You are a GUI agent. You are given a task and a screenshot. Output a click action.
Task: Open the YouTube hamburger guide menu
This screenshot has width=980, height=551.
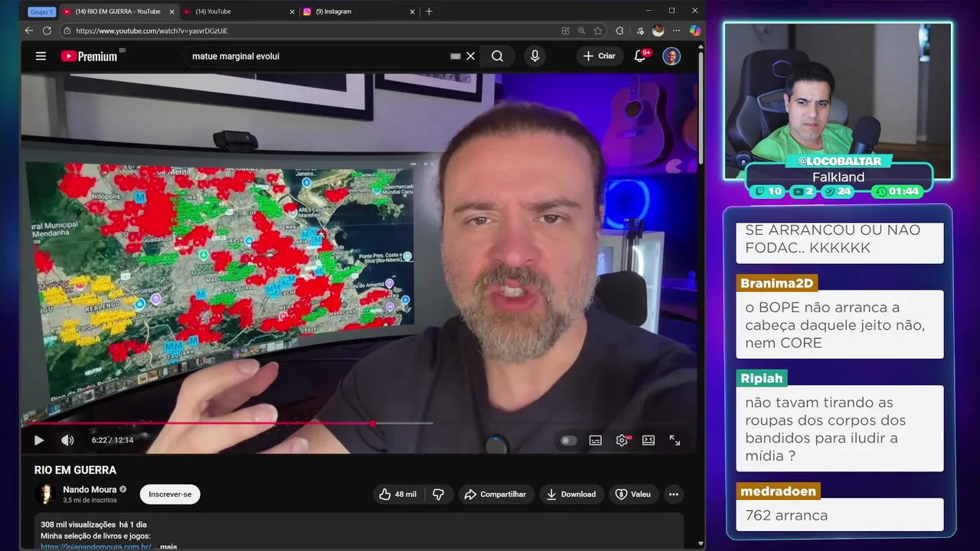(41, 56)
